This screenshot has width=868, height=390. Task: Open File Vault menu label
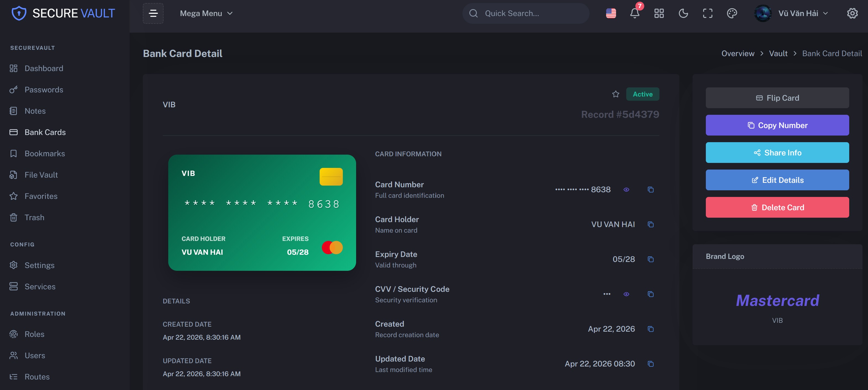click(x=41, y=175)
